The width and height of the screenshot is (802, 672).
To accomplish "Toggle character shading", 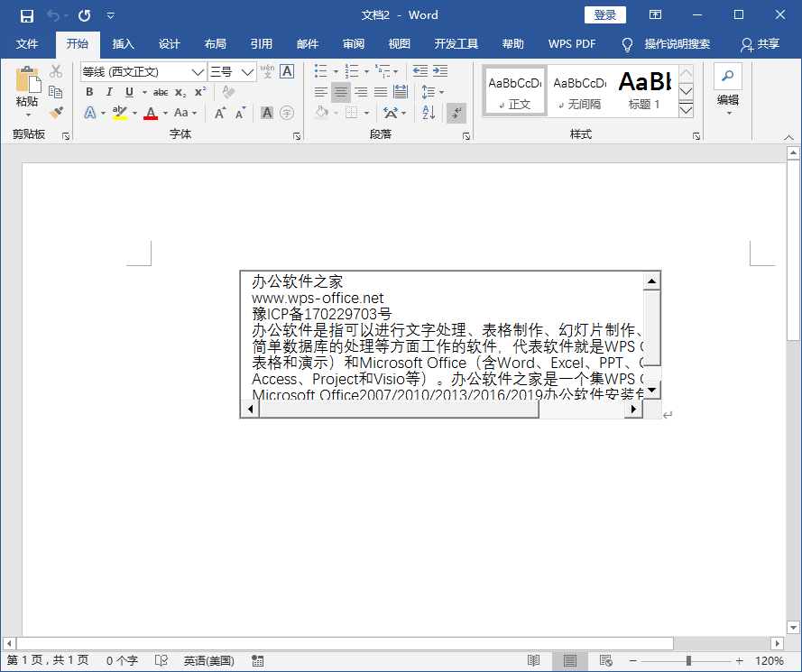I will (267, 113).
